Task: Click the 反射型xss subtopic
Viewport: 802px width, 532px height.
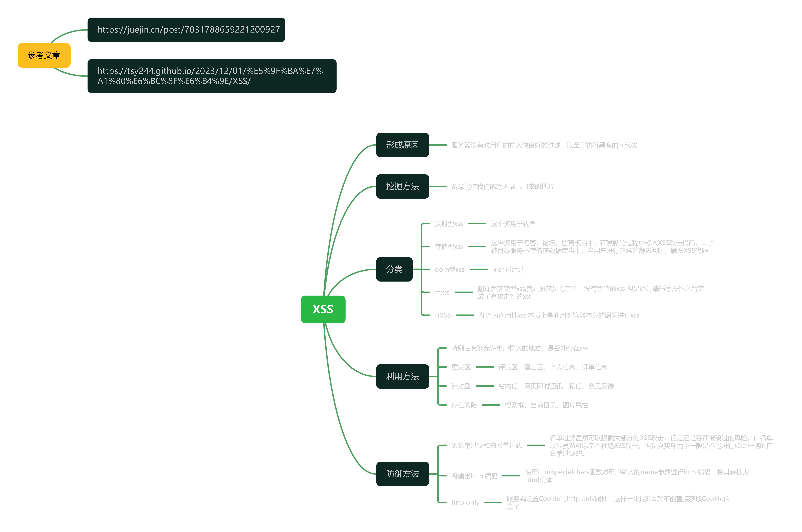Action: click(x=449, y=224)
